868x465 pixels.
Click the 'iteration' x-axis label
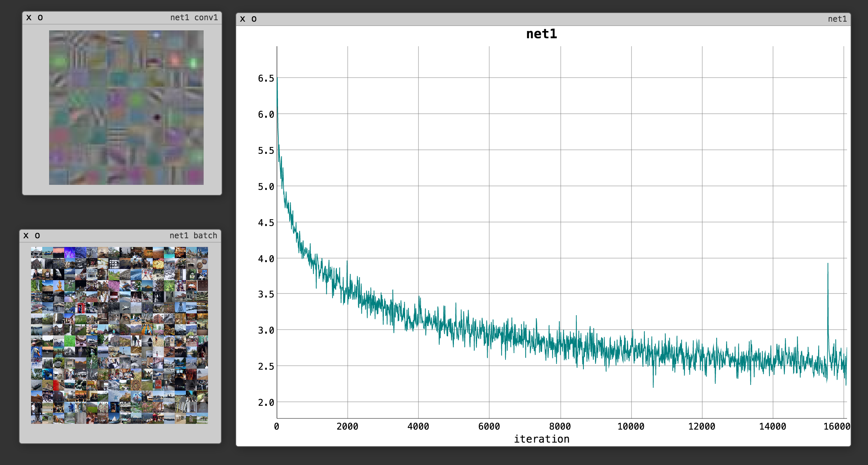541,439
